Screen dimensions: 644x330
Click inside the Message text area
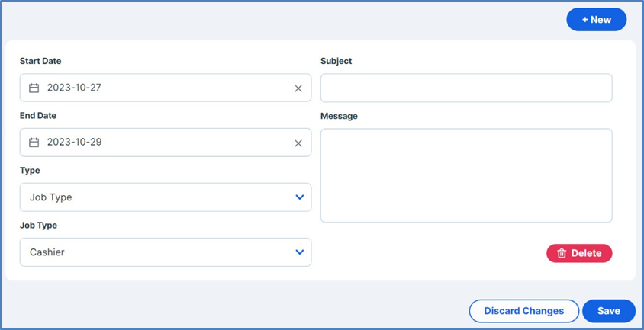pos(466,175)
